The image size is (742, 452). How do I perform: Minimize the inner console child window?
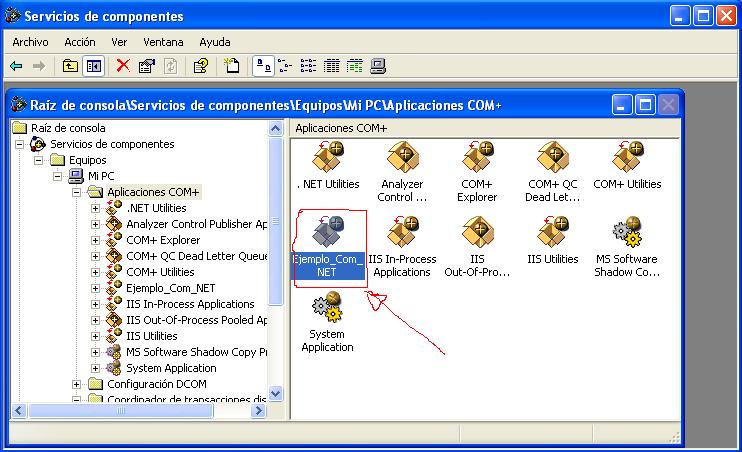click(x=622, y=105)
